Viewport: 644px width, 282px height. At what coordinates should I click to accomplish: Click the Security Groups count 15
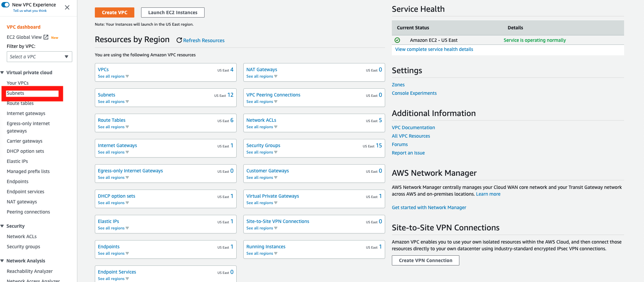[379, 145]
